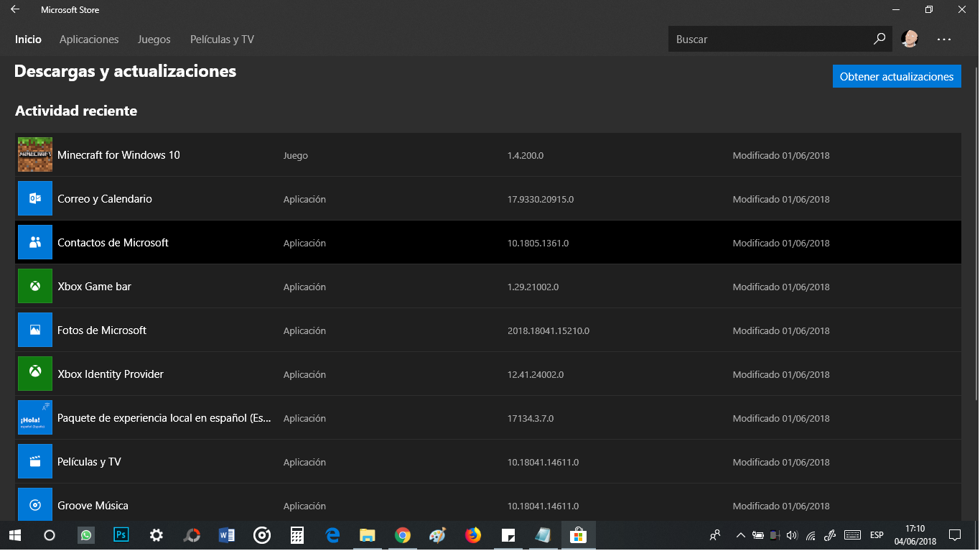Open Word from the taskbar

227,535
